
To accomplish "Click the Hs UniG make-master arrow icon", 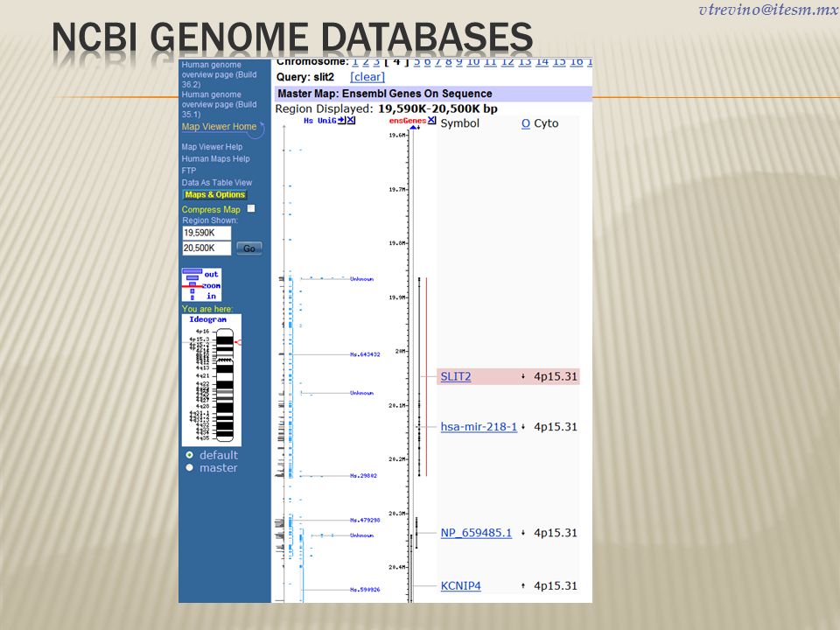I will coord(341,120).
